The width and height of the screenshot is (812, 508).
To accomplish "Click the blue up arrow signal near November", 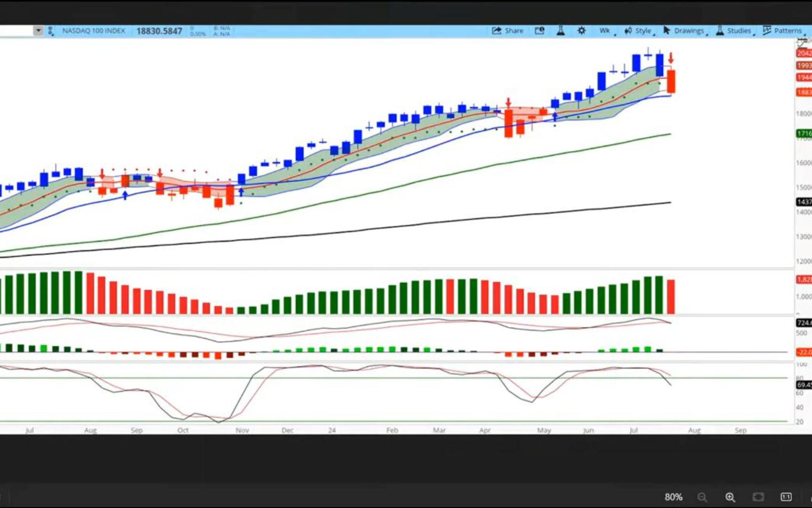I will tap(241, 191).
